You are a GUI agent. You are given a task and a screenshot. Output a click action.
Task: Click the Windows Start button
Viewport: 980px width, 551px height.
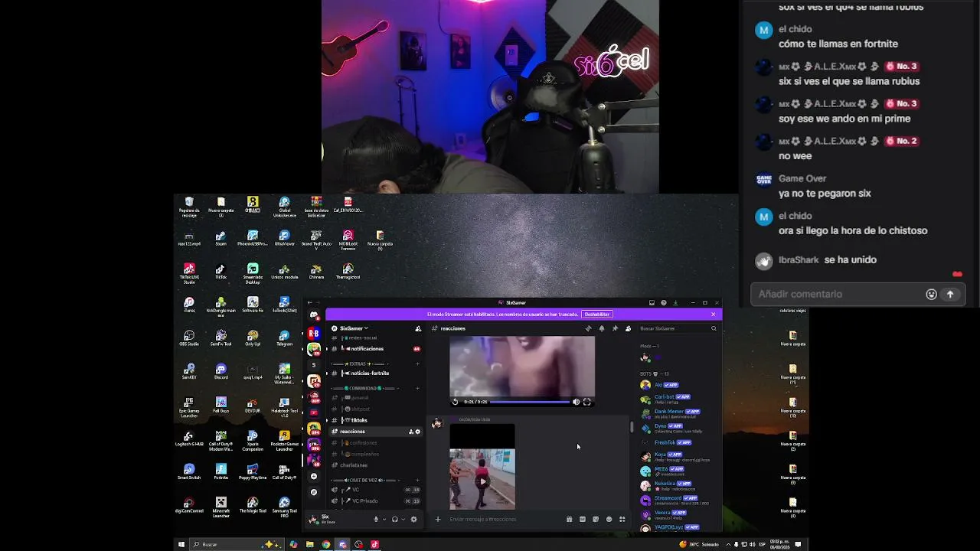pos(181,545)
